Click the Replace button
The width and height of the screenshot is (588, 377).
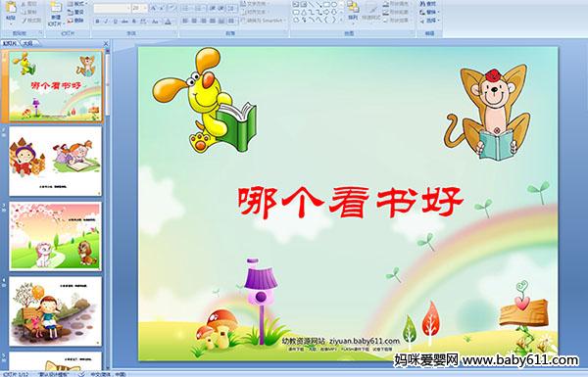click(x=428, y=12)
